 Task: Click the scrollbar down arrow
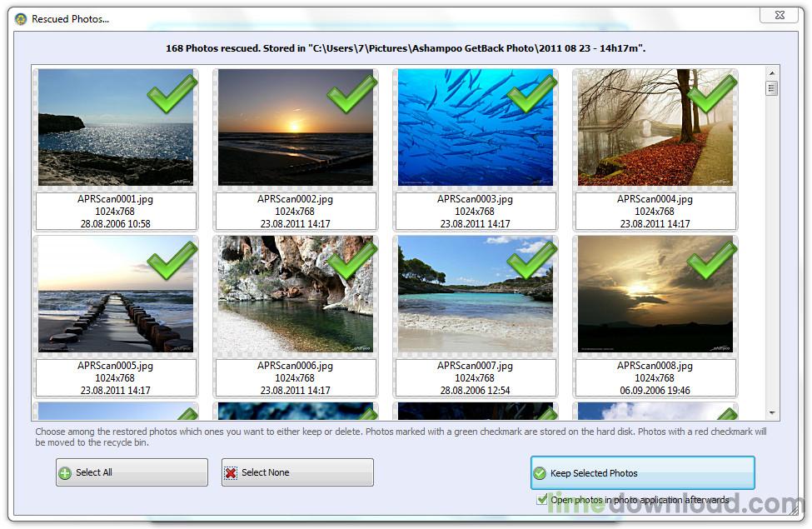point(771,413)
